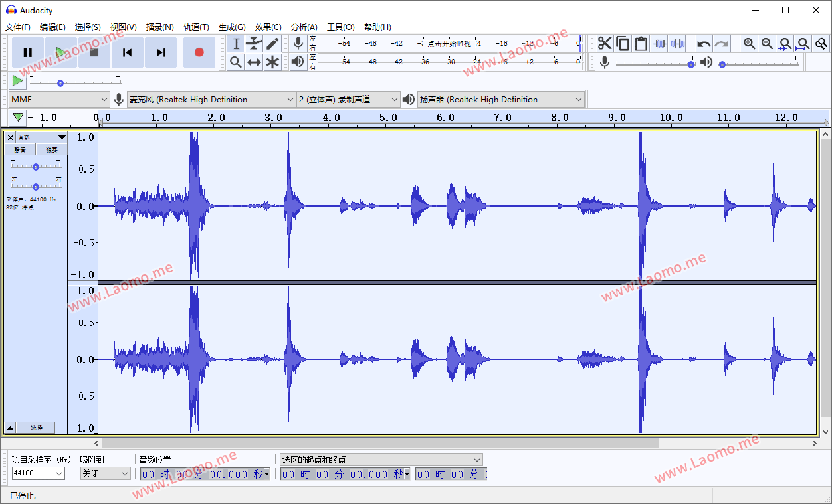The image size is (832, 504).
Task: Open the 2 (立体声) 录制声道 dropdown
Action: click(x=349, y=100)
